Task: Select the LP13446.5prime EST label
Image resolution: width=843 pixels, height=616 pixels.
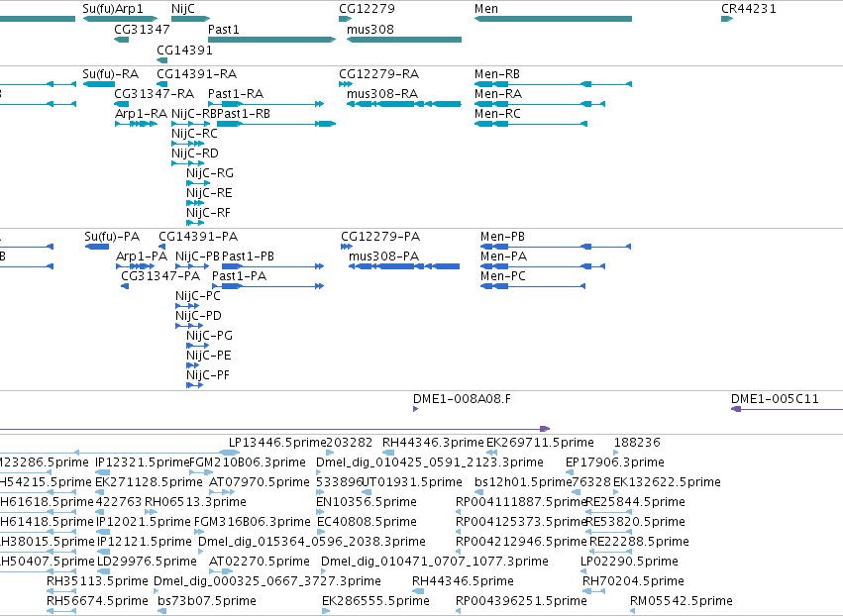Action: pos(278,443)
